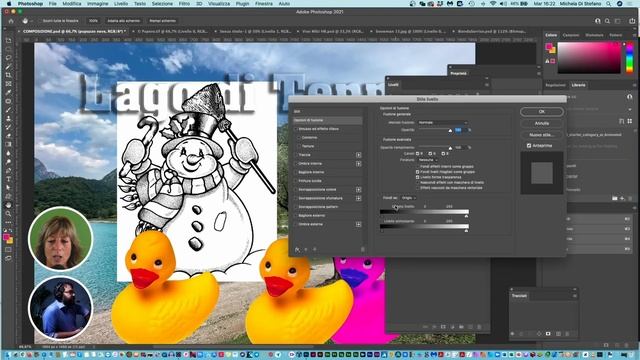The image size is (640, 360).
Task: Select the Eyedropper tool
Action: pyautogui.click(x=8, y=92)
